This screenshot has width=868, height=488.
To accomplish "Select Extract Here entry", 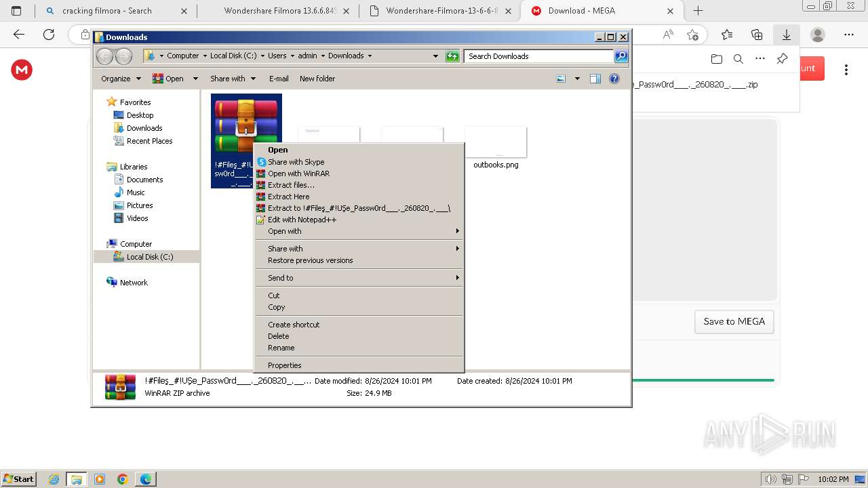I will (288, 197).
